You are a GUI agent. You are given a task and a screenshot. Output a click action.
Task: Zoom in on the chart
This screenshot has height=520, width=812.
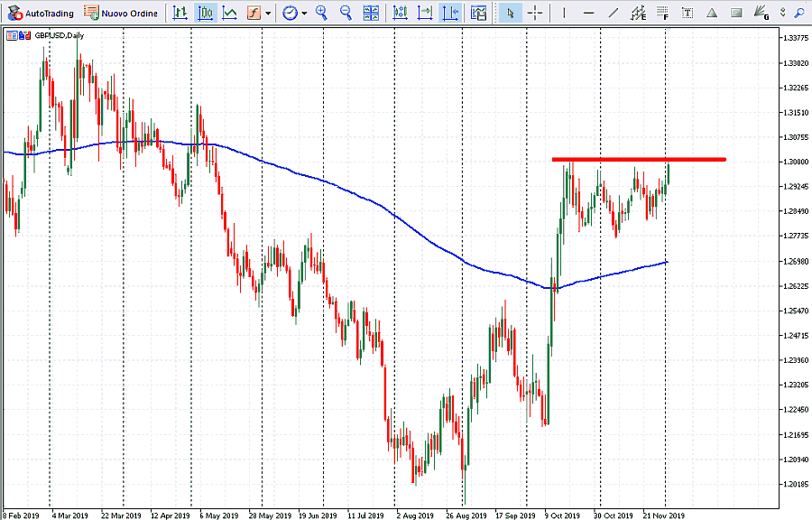pyautogui.click(x=322, y=13)
